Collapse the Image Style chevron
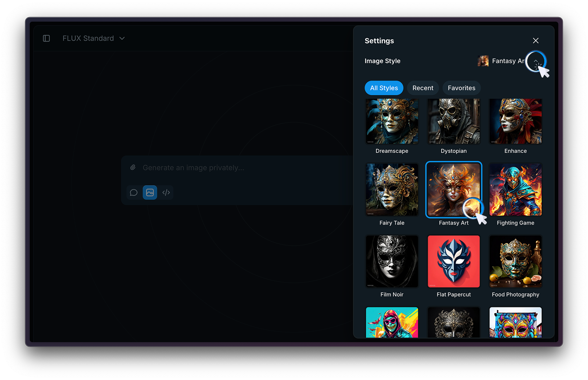The image size is (588, 380). pos(536,61)
